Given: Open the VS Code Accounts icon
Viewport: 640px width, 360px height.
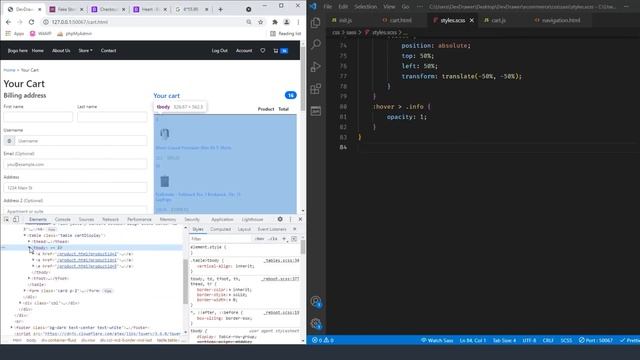Looking at the screenshot, I should [x=316, y=302].
